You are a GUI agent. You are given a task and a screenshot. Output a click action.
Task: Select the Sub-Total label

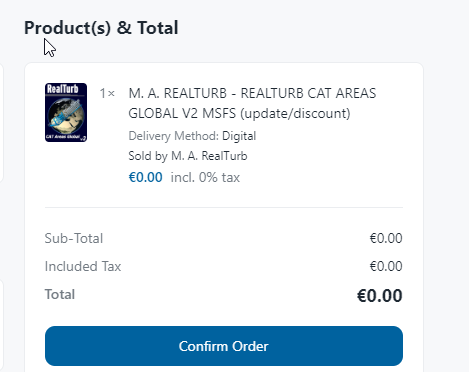74,238
